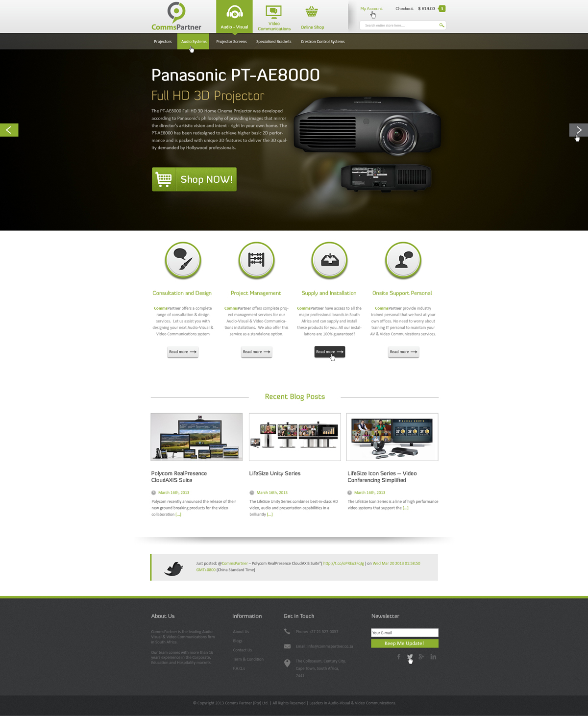Expand the LifeSize Icon post ellipsis link
Image resolution: width=588 pixels, height=716 pixels.
[x=405, y=508]
